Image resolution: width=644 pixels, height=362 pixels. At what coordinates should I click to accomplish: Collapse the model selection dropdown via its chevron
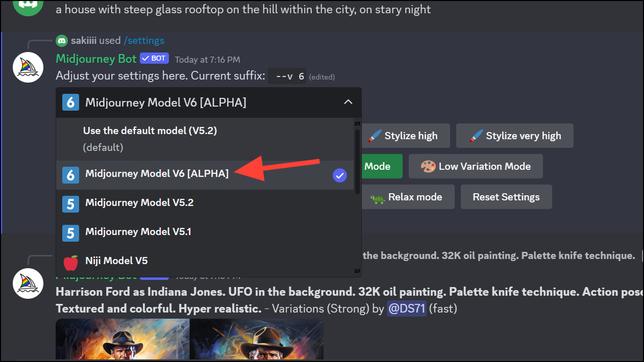click(x=349, y=102)
